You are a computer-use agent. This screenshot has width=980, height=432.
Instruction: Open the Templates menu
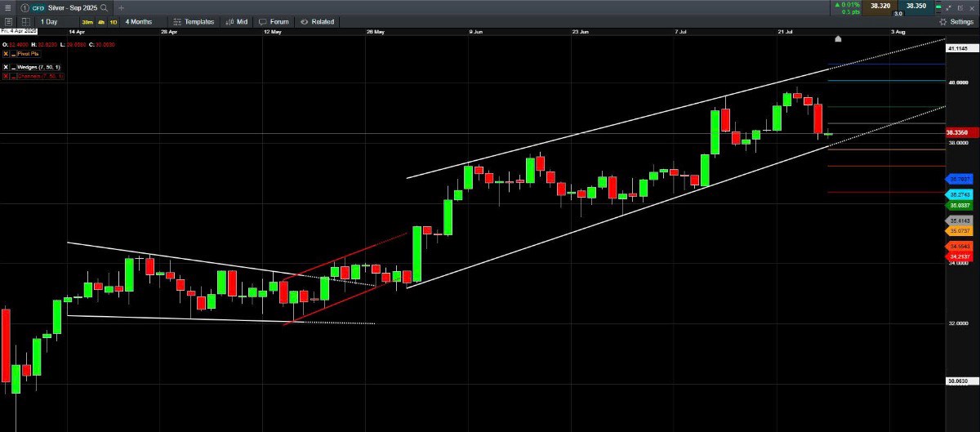point(195,22)
